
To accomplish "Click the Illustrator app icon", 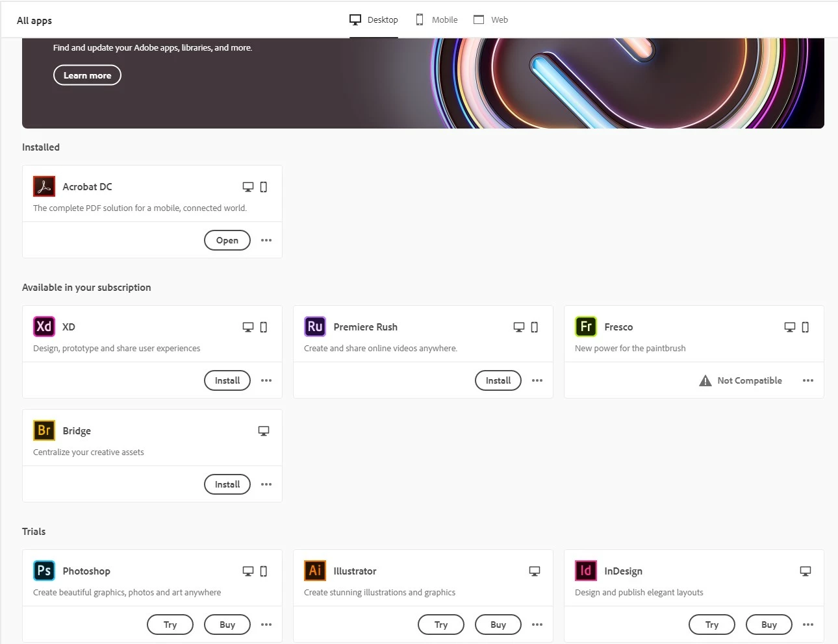I will coord(315,571).
